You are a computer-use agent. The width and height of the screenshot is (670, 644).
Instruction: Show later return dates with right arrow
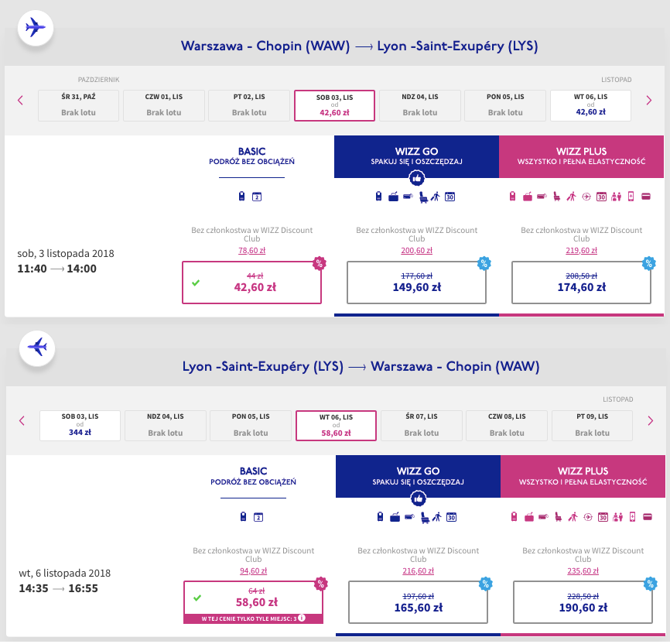click(x=650, y=420)
